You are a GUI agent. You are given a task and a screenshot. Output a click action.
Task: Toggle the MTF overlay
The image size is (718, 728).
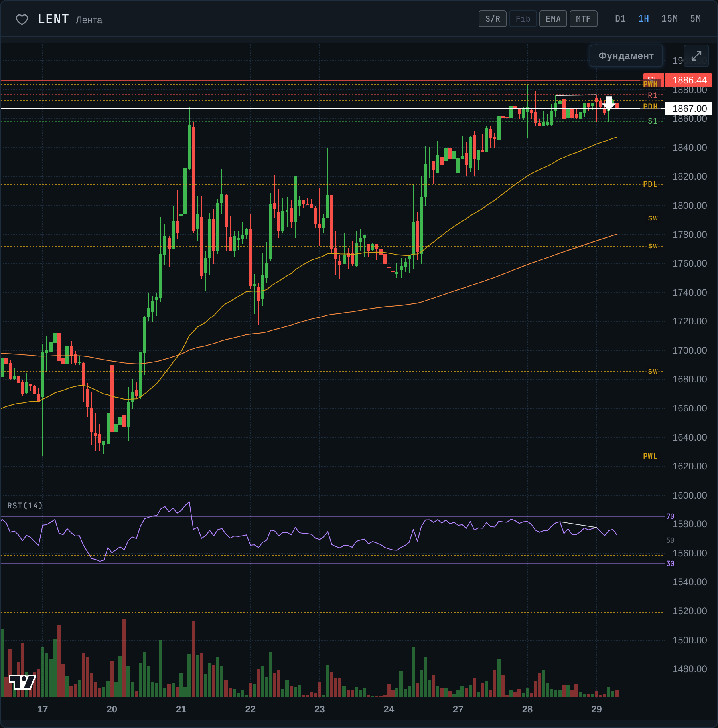pos(584,19)
